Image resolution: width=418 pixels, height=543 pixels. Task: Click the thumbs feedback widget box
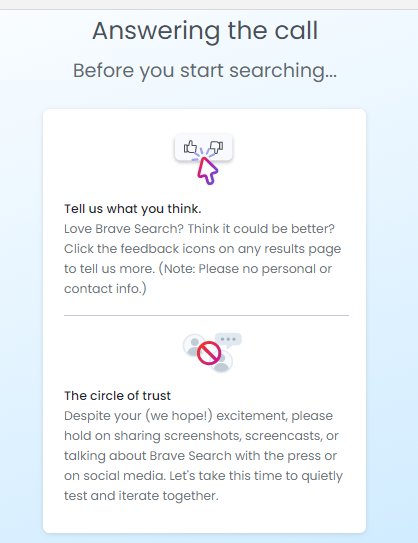point(204,147)
